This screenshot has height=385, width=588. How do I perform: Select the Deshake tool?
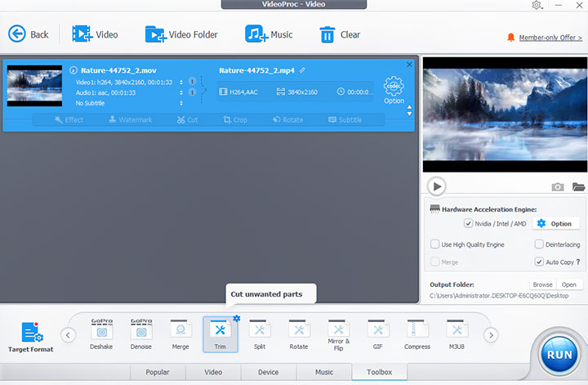click(x=101, y=334)
